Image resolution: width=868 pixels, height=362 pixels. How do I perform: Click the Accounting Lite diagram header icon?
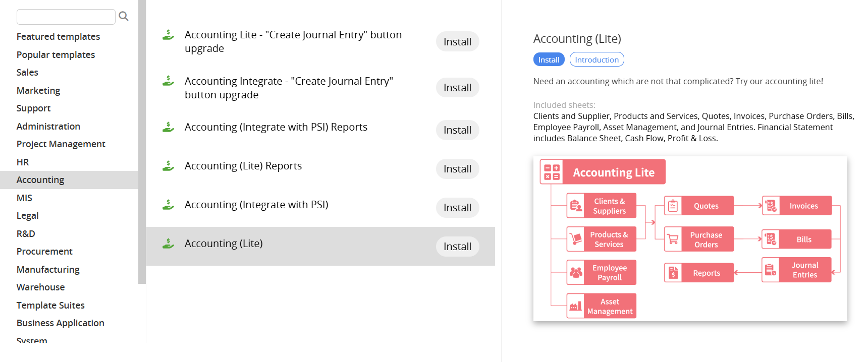552,172
